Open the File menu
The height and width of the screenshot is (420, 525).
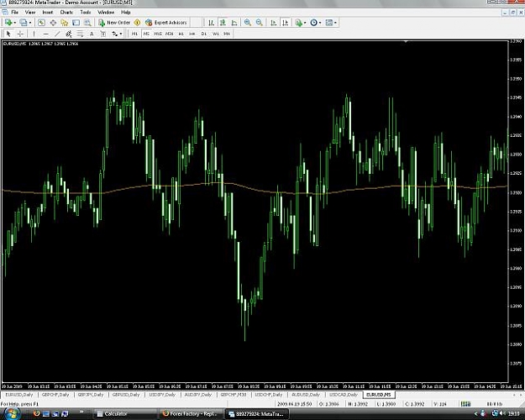click(14, 12)
